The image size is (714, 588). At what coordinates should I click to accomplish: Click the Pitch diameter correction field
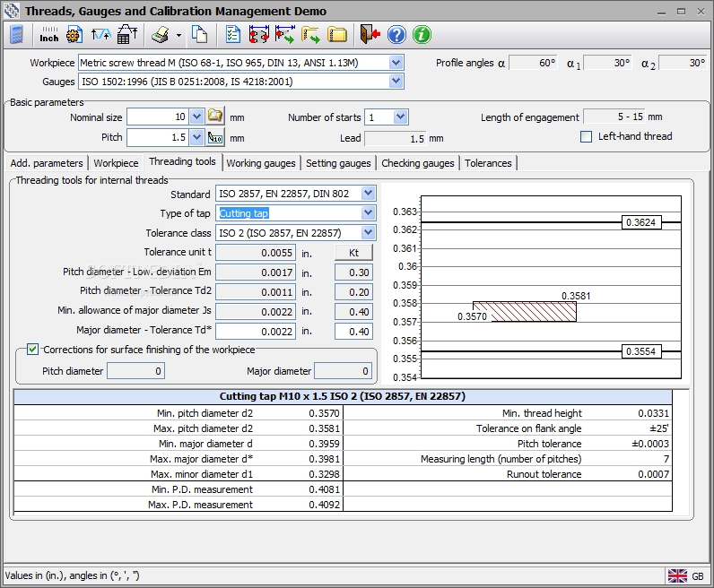pyautogui.click(x=135, y=371)
